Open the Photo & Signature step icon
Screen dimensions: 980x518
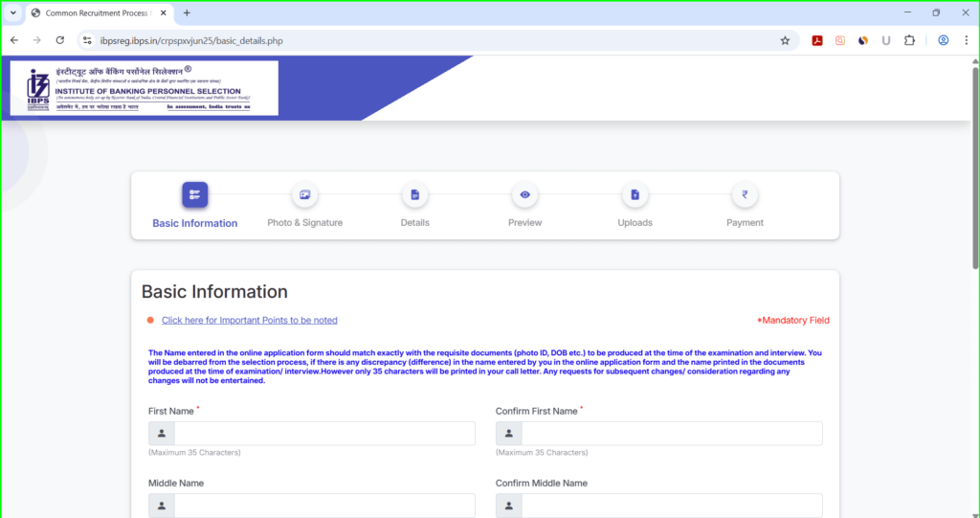click(x=304, y=194)
